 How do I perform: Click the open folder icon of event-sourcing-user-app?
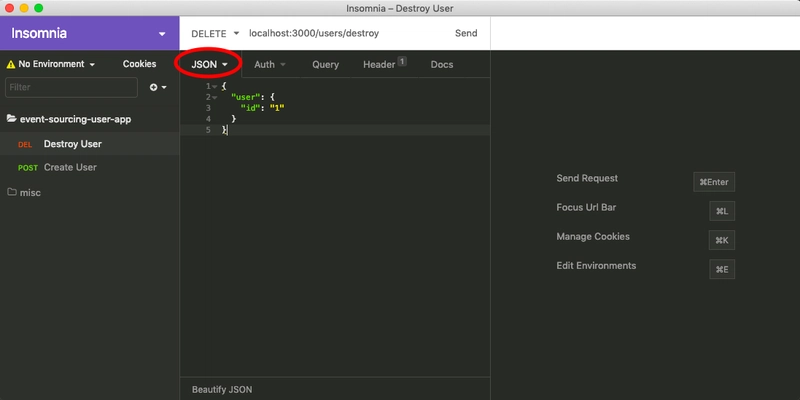pos(11,119)
